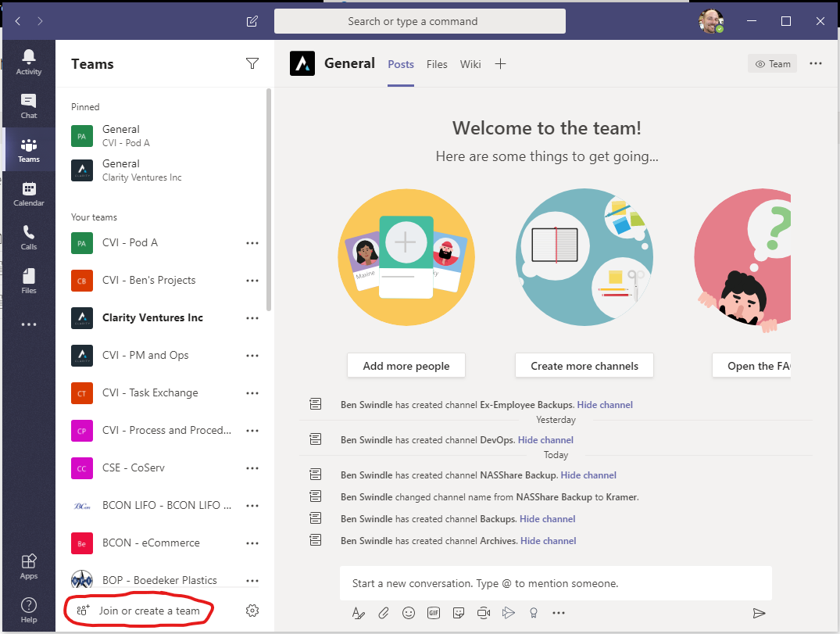Click the search or command box
The height and width of the screenshot is (634, 840).
[420, 21]
